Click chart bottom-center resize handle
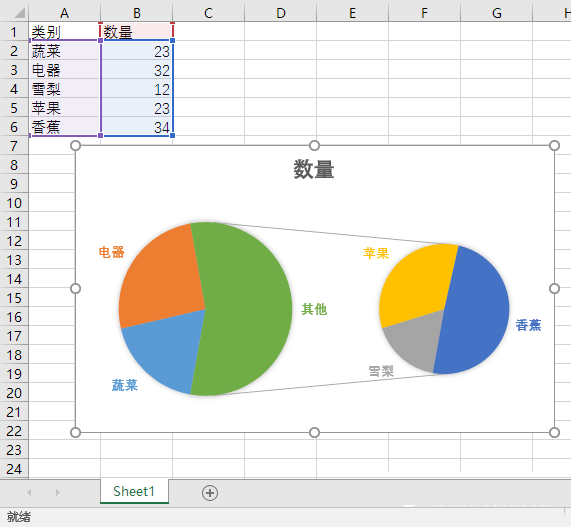Screen dimensions: 571x527 point(314,432)
